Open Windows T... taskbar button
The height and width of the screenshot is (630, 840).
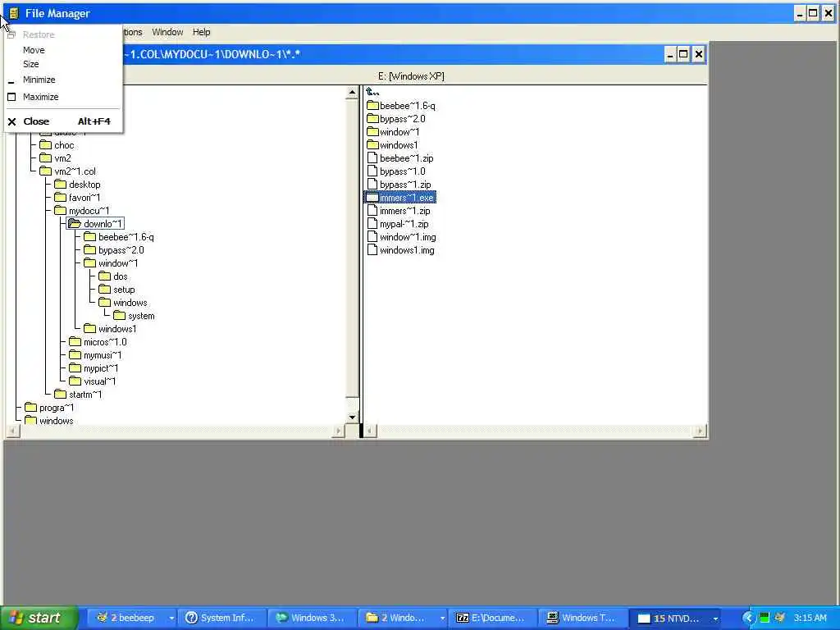tap(582, 618)
